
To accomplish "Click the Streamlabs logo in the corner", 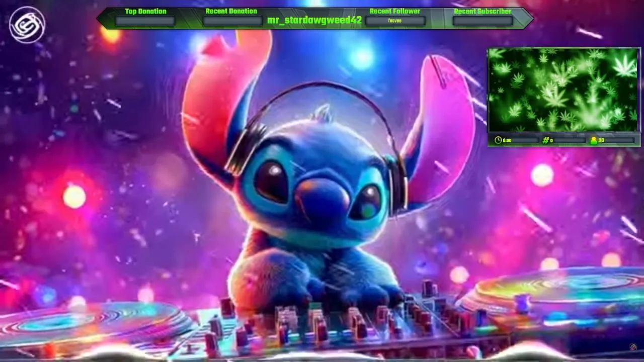I will click(27, 25).
